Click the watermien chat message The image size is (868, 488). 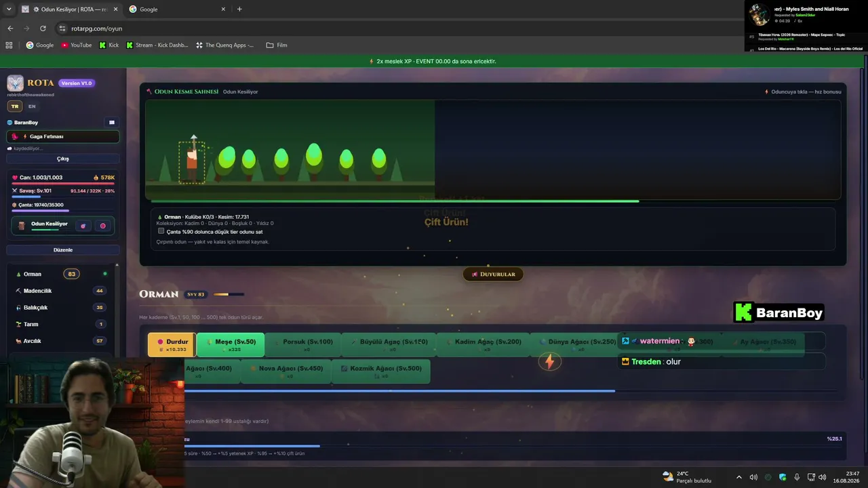click(x=721, y=342)
